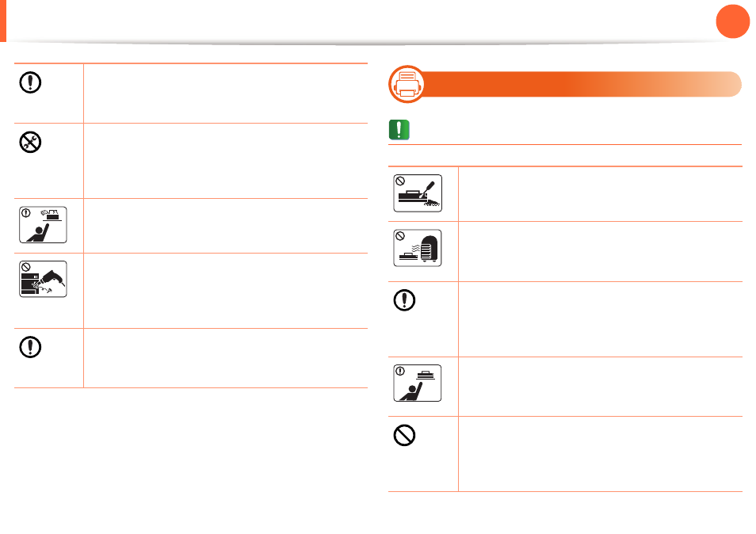Click the knife scraping paper warning icon
The image size is (756, 534).
coord(418,193)
